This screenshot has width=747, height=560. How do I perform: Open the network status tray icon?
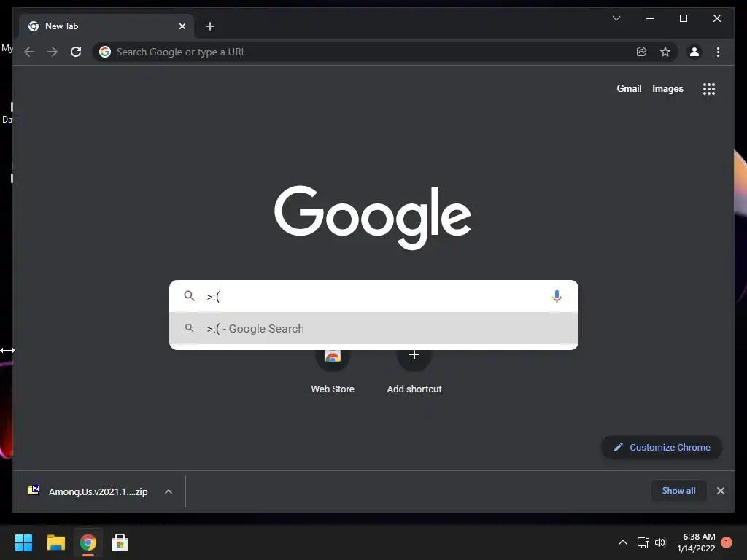643,542
